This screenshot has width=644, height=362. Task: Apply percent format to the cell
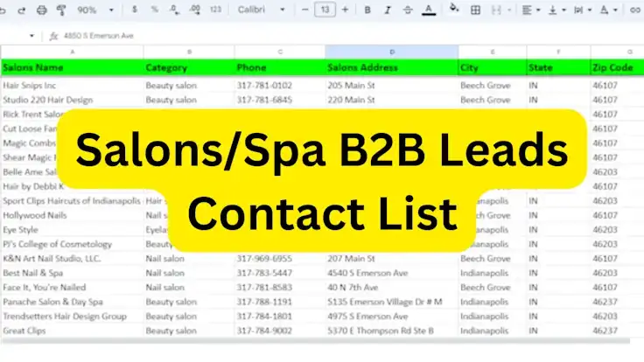pyautogui.click(x=154, y=10)
